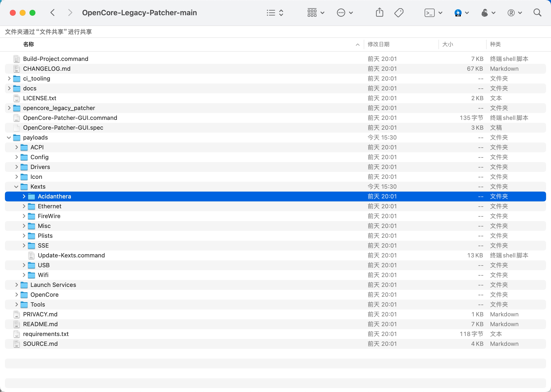This screenshot has width=551, height=392.
Task: Click the 67 KB size of CHANGELOG.md
Action: [x=475, y=69]
